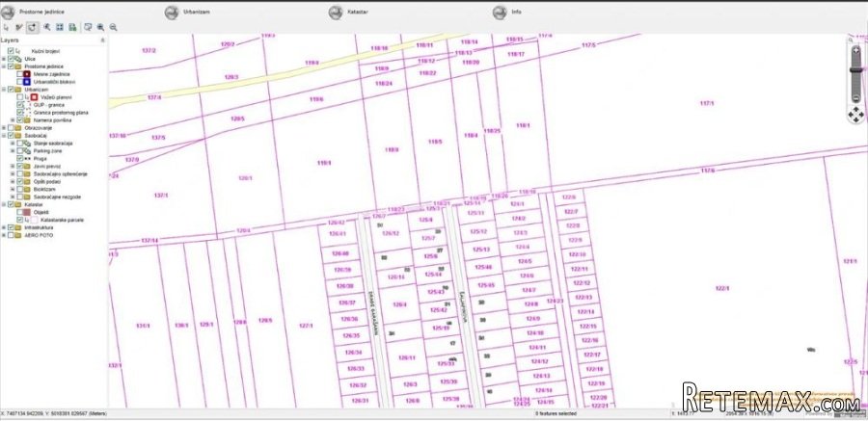Open the Prostorne jedinice menu
Screen dimensions: 868x421
pos(41,12)
